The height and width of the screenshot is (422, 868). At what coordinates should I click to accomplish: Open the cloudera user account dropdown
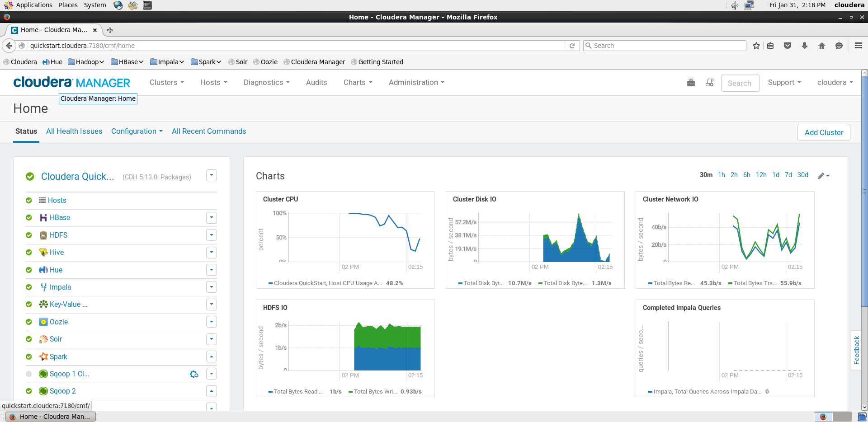(835, 82)
